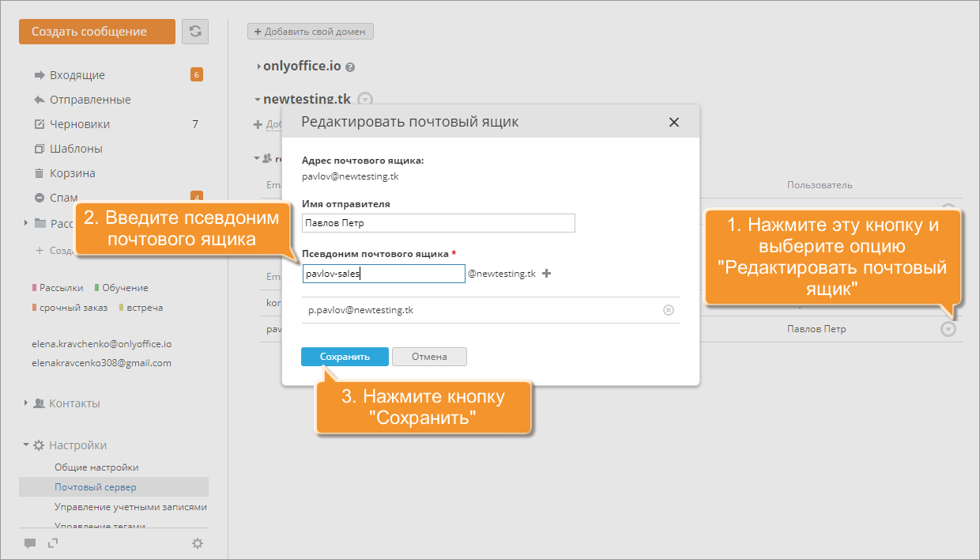The height and width of the screenshot is (560, 980).
Task: Click the Корзина trash bin icon
Action: (40, 173)
